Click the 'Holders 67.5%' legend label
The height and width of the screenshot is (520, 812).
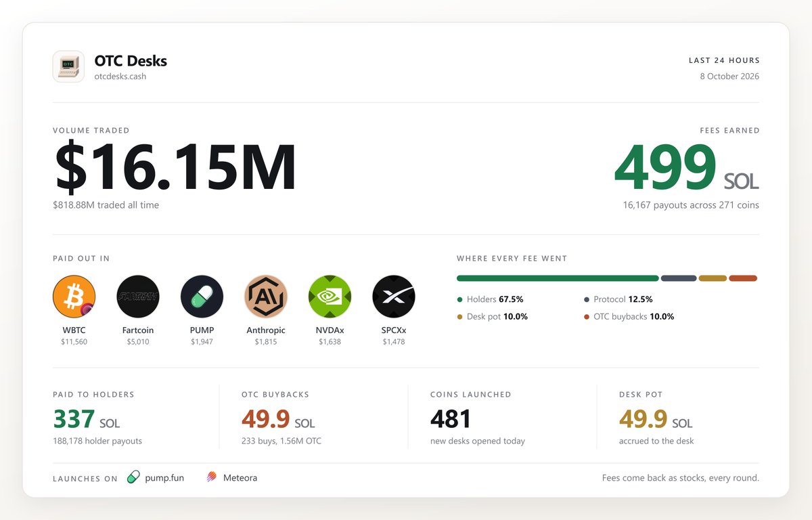(x=495, y=299)
